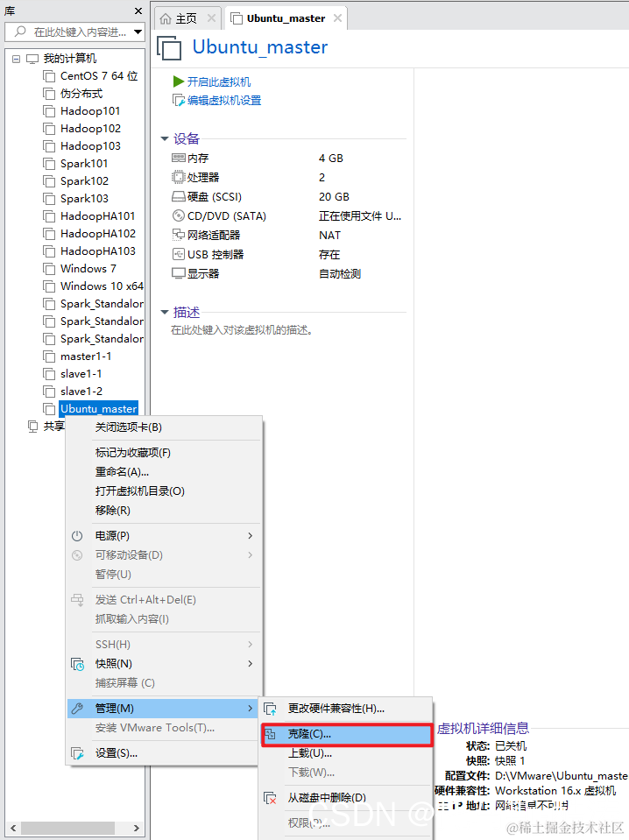This screenshot has width=629, height=840.
Task: Click the 共享 shared VMs icon
Action: click(33, 427)
